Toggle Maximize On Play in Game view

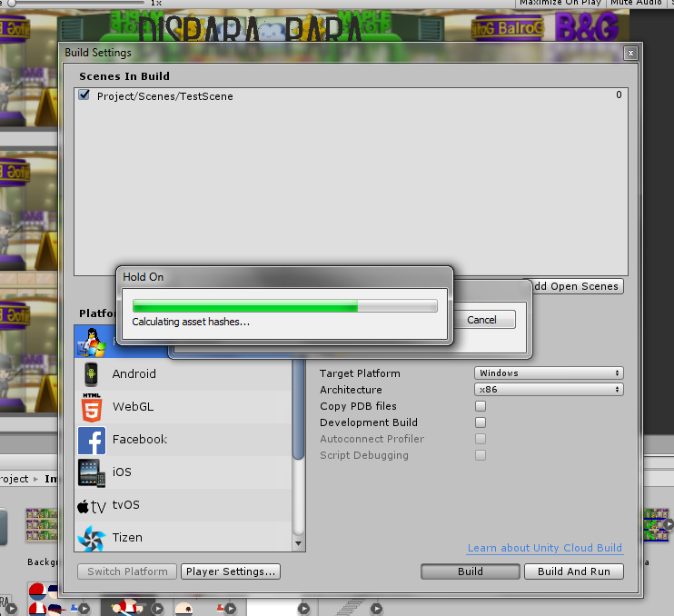(x=560, y=3)
